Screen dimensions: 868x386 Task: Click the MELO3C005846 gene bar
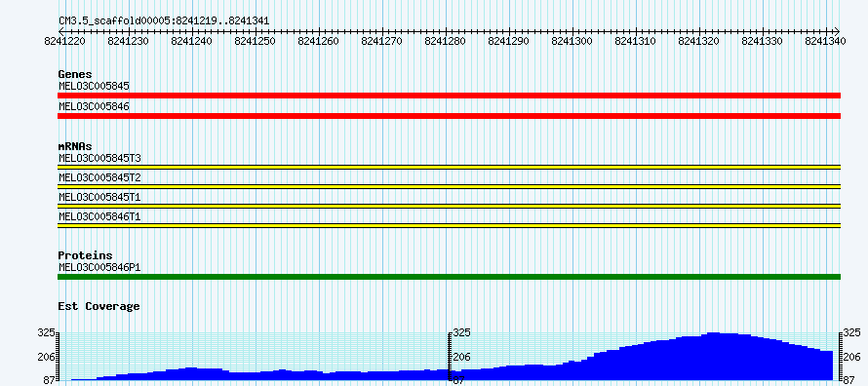[449, 116]
